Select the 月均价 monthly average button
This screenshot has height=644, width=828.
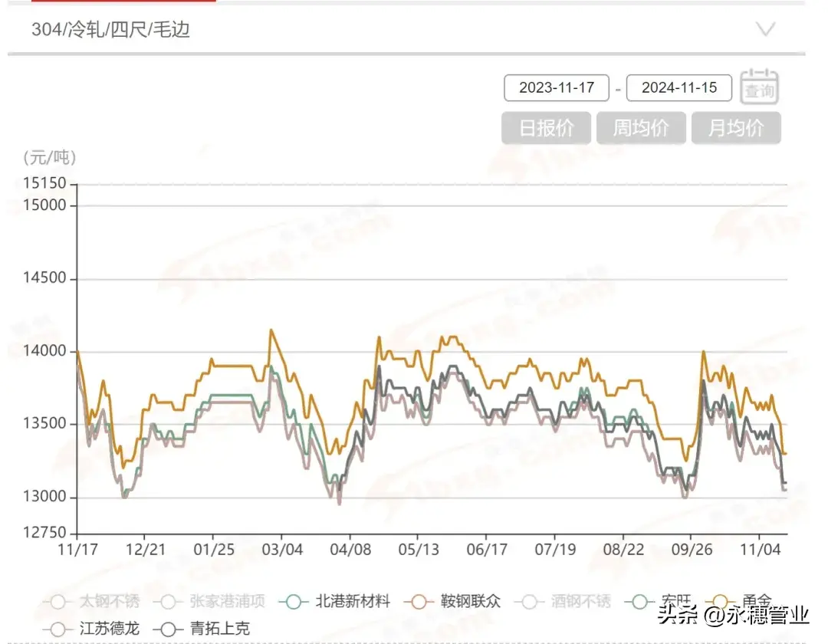[736, 128]
